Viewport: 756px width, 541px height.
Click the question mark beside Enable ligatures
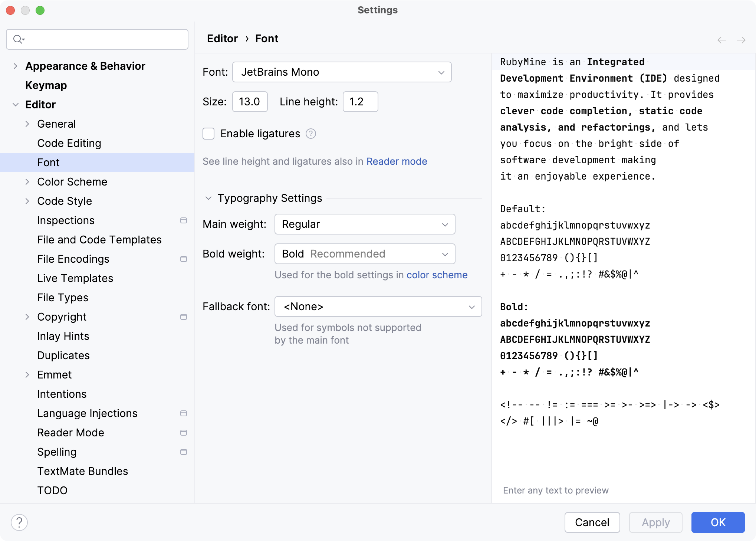[x=311, y=134]
